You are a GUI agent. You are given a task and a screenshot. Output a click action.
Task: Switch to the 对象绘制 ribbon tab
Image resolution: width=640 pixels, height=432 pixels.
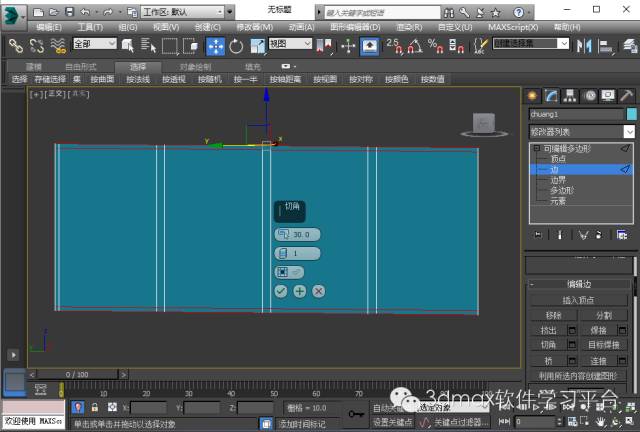pos(196,67)
